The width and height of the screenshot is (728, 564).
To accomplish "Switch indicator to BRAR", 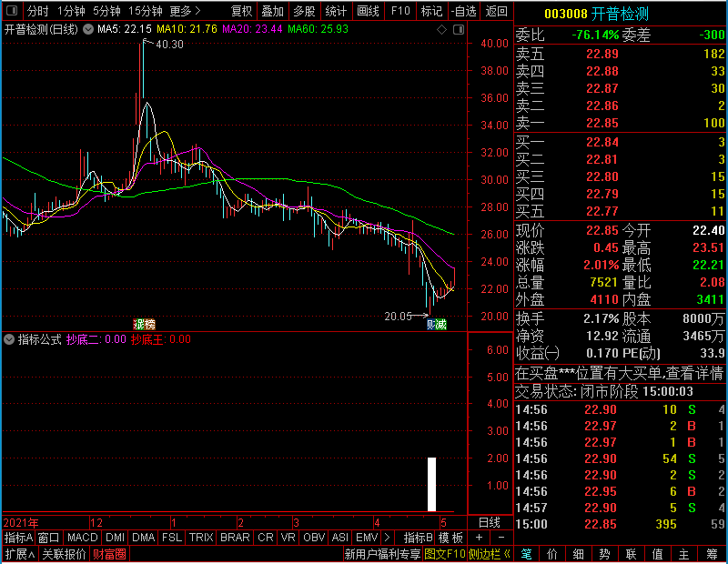I will 235,538.
